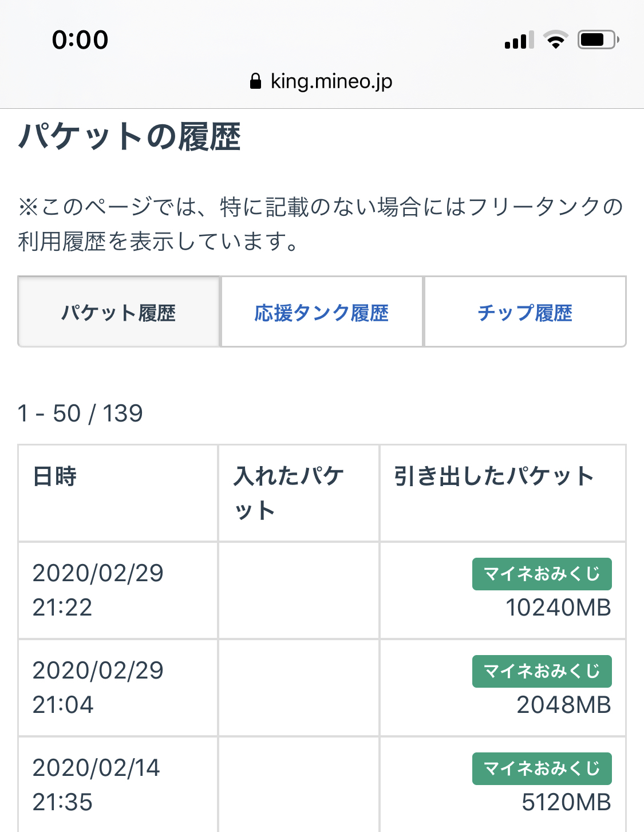This screenshot has height=832, width=644.
Task: Tap the cellular signal strength icon
Action: click(519, 40)
